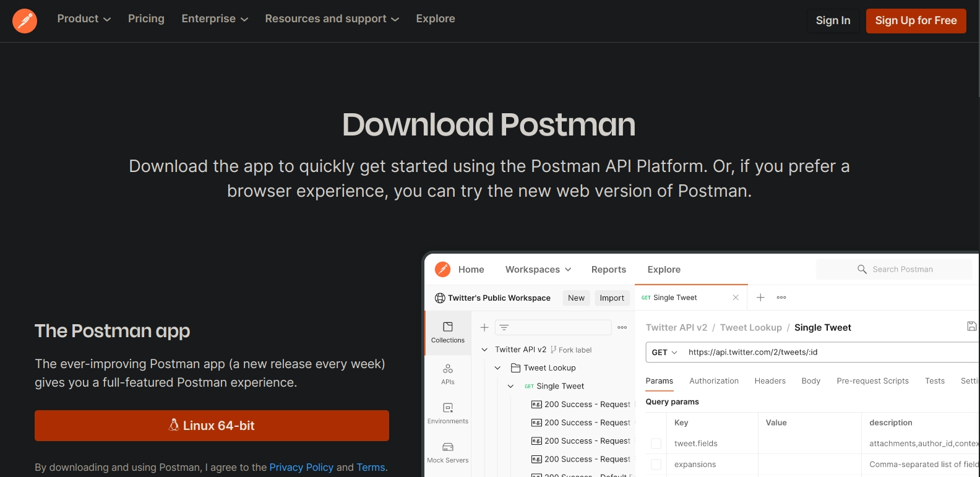Open the Environments sidebar panel

(448, 413)
